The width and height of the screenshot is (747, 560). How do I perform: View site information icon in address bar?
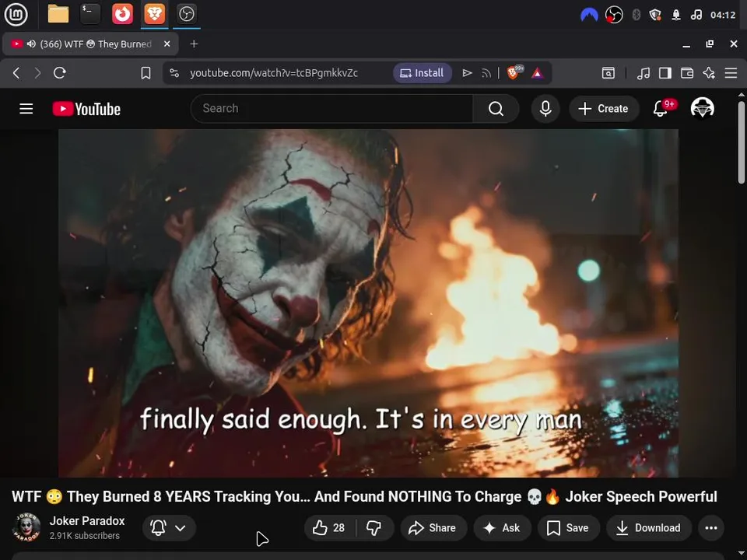click(x=174, y=73)
